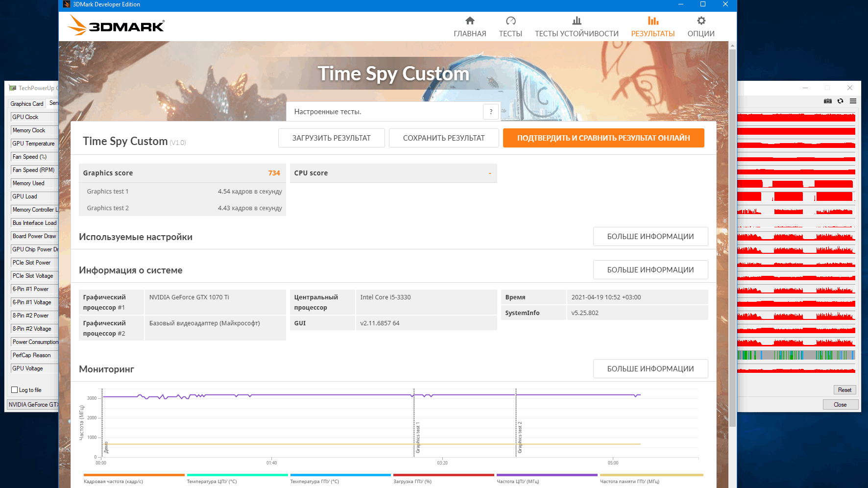Click the options gear icon

701,21
